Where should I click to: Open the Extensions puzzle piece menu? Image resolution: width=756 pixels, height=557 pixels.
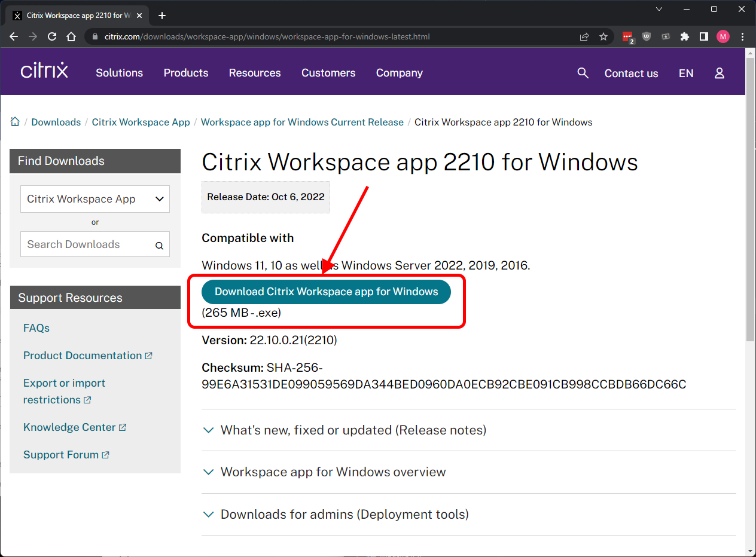tap(685, 36)
